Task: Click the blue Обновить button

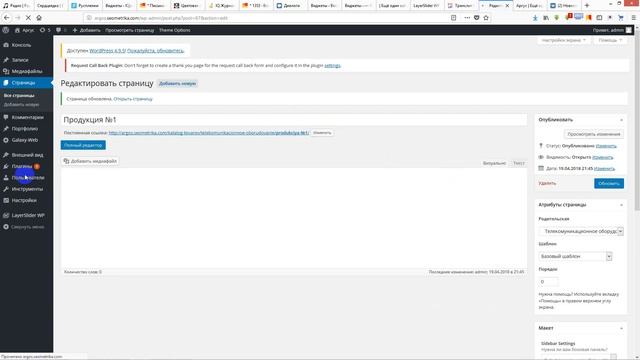Action: tap(609, 183)
